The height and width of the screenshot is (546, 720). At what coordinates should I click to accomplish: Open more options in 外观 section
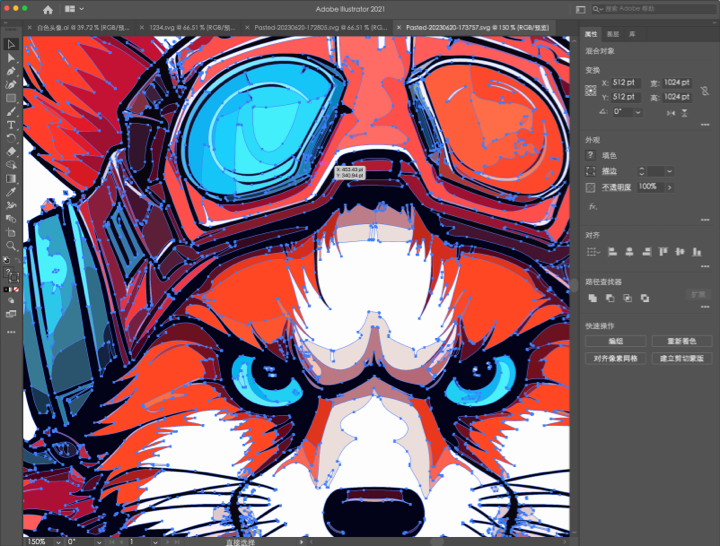tap(705, 220)
